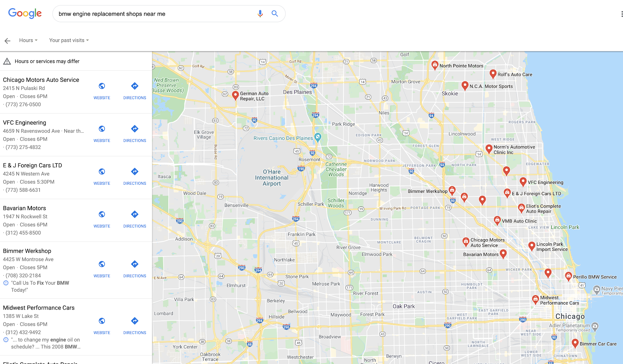The height and width of the screenshot is (364, 623).
Task: Open Midwest Performance Cars website icon
Action: (102, 321)
